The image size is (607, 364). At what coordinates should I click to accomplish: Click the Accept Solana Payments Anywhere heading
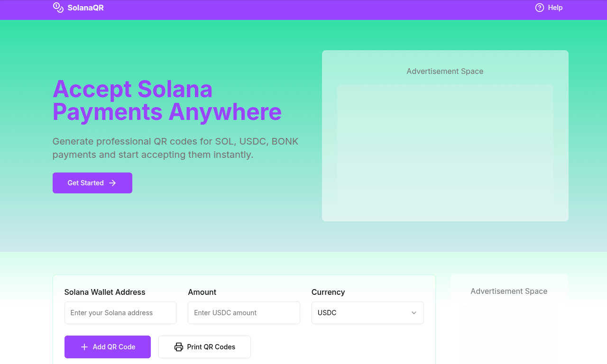[167, 100]
